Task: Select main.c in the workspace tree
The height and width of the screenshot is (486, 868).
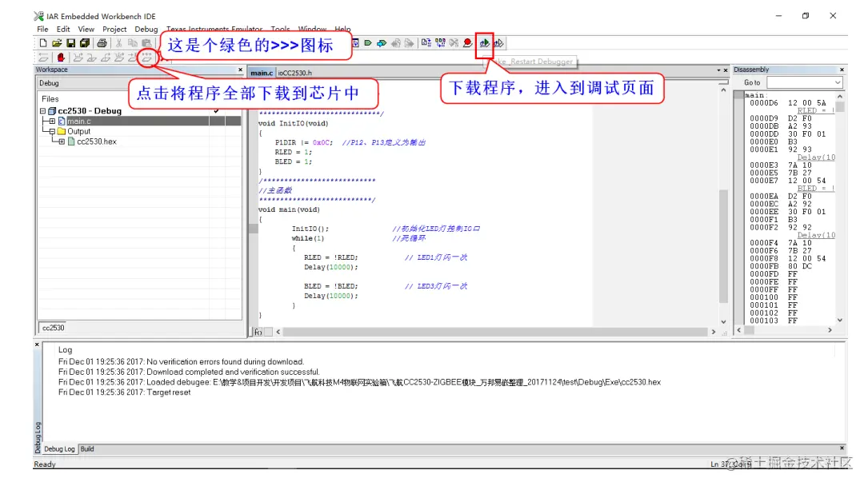Action: pyautogui.click(x=79, y=121)
